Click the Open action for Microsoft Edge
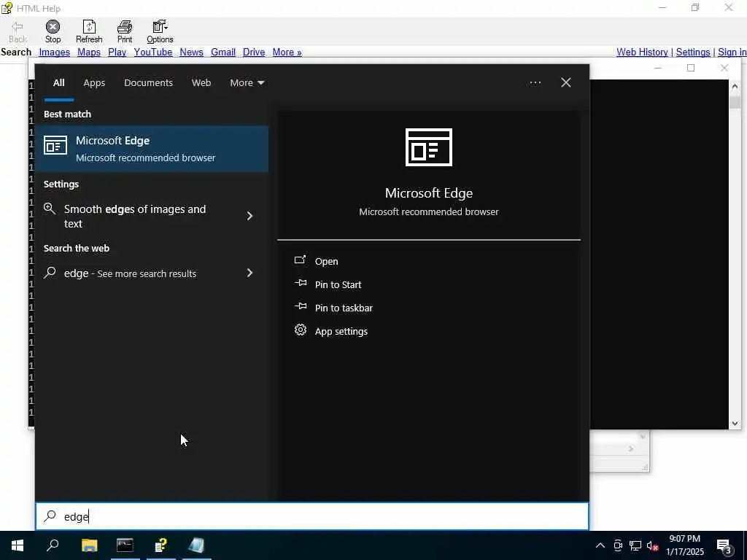The height and width of the screenshot is (560, 747). (326, 262)
